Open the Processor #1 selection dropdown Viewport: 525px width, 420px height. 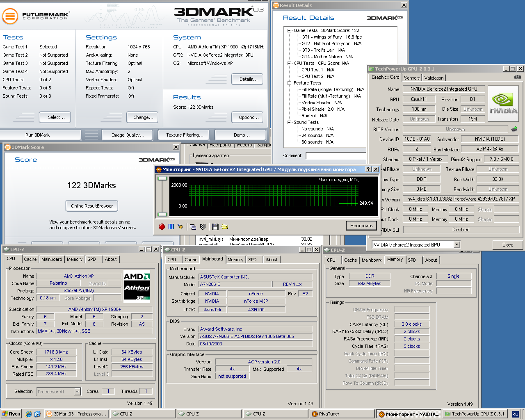click(77, 392)
